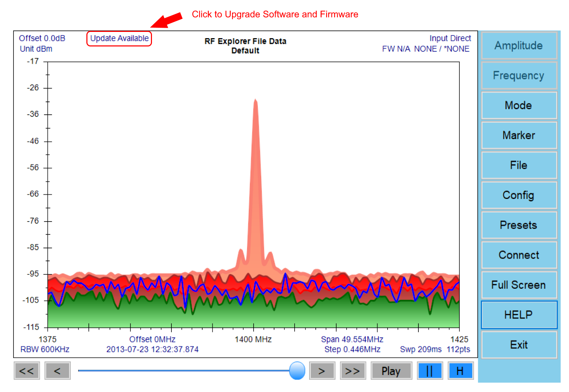The height and width of the screenshot is (392, 569).
Task: Click the RBW 600KHz text
Action: coord(45,349)
